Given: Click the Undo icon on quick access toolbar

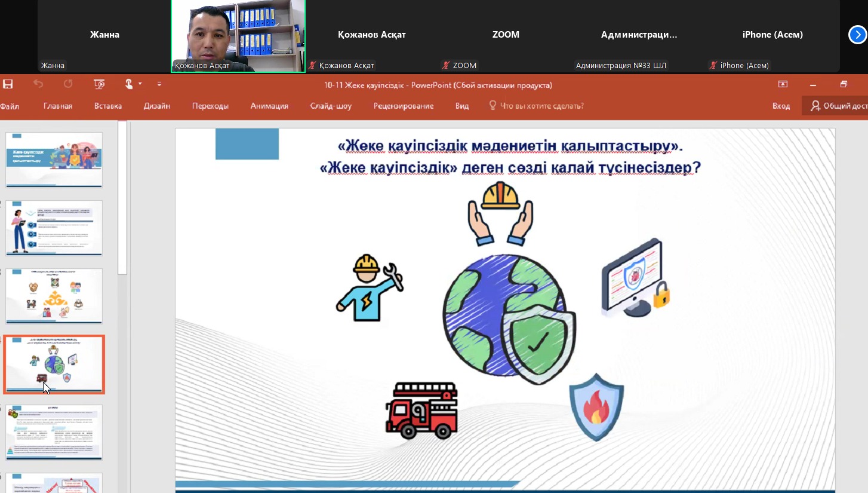Looking at the screenshot, I should 38,84.
